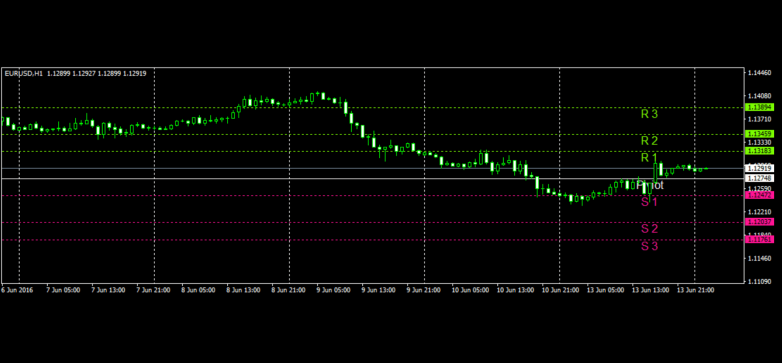The image size is (782, 363).
Task: Click the white 1.12748 pivot price tag
Action: tap(759, 178)
